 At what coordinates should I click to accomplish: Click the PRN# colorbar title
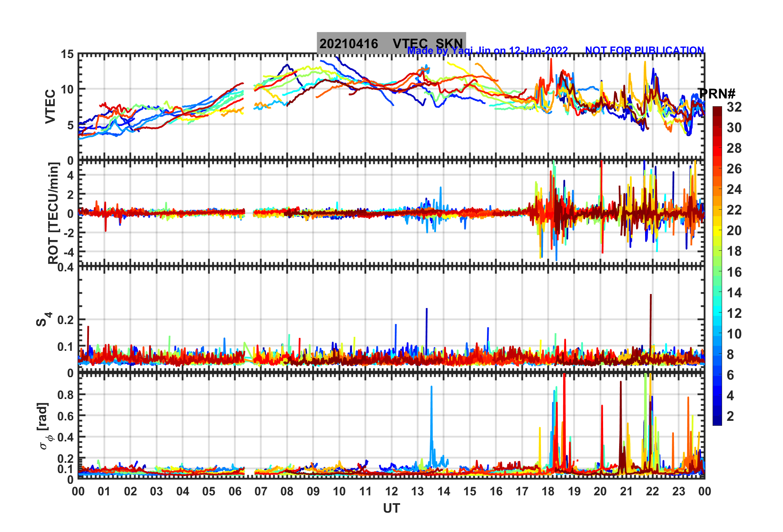click(x=717, y=94)
